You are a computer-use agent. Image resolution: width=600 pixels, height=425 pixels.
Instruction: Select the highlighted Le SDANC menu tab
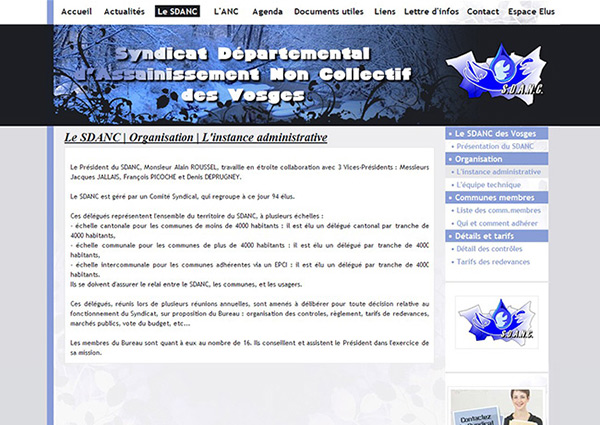[177, 11]
